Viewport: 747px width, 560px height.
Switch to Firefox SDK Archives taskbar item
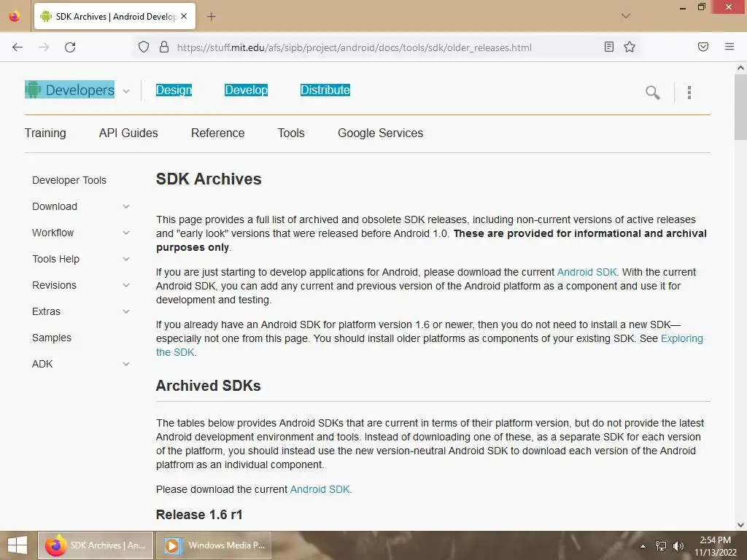click(x=96, y=545)
